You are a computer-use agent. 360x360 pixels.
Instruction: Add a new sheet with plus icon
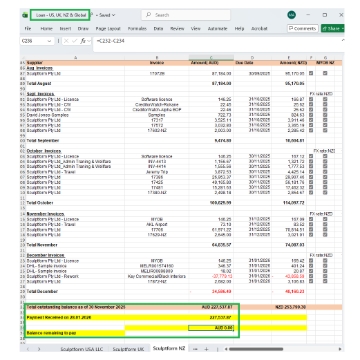click(x=206, y=349)
